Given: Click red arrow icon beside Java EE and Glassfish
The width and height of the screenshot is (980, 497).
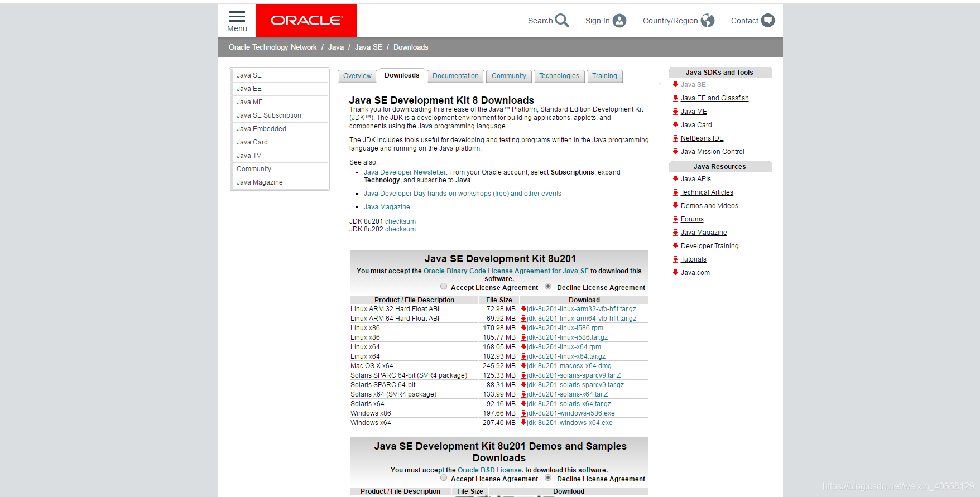Looking at the screenshot, I should click(675, 98).
